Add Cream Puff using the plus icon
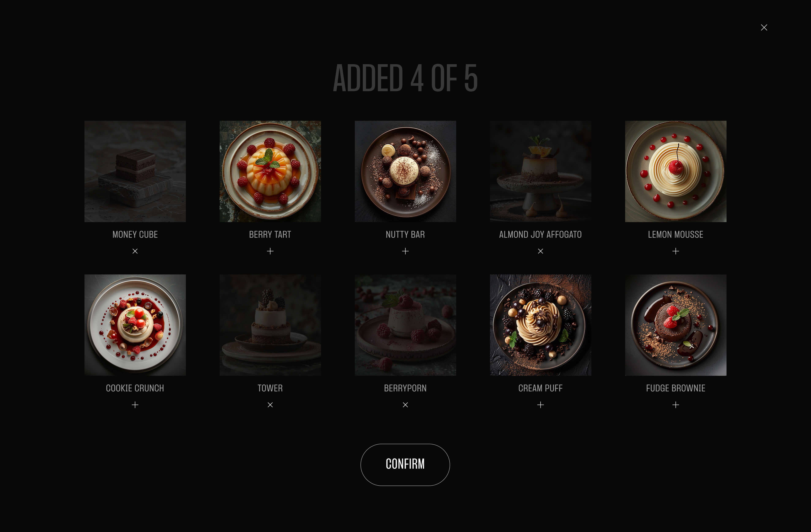The height and width of the screenshot is (532, 811). [540, 405]
